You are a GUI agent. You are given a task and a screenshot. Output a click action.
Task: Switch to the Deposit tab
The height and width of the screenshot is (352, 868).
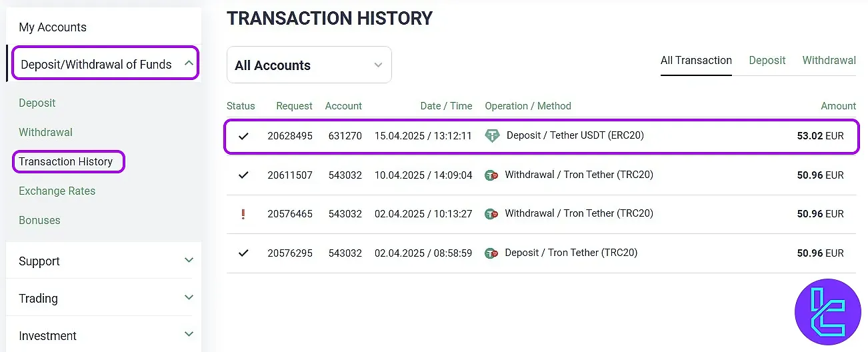(767, 60)
